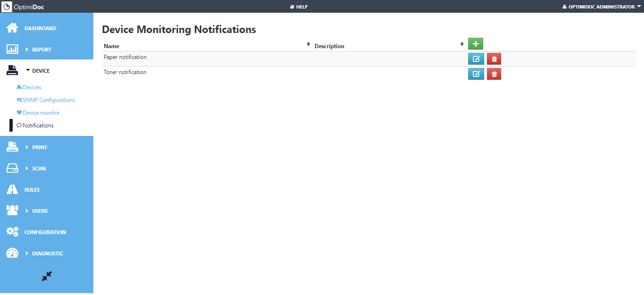Screen dimensions: 644x295
Task: Delete the Toner notification with trash icon
Action: click(x=494, y=74)
